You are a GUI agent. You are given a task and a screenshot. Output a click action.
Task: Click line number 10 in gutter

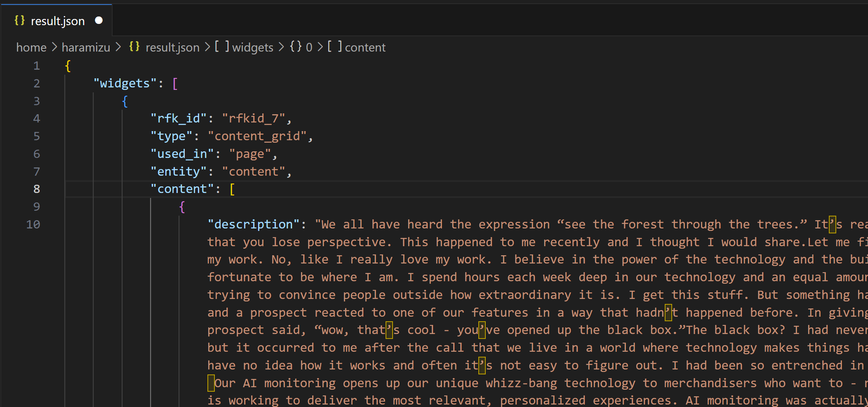33,225
